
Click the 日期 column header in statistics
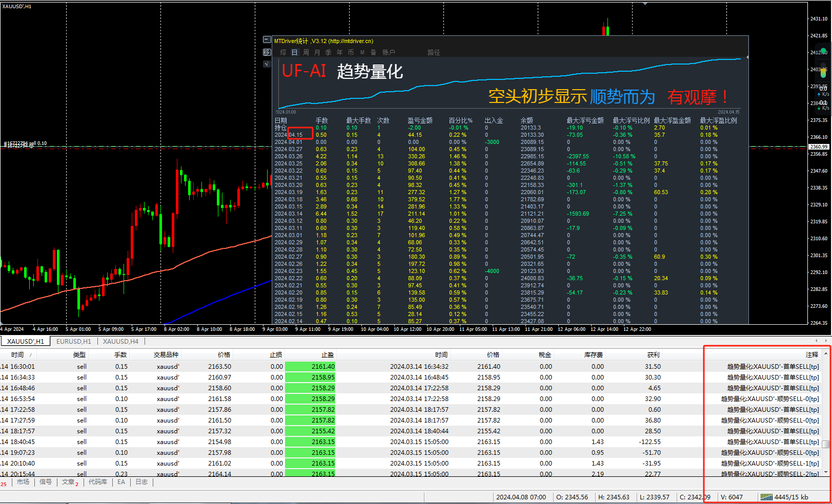280,120
